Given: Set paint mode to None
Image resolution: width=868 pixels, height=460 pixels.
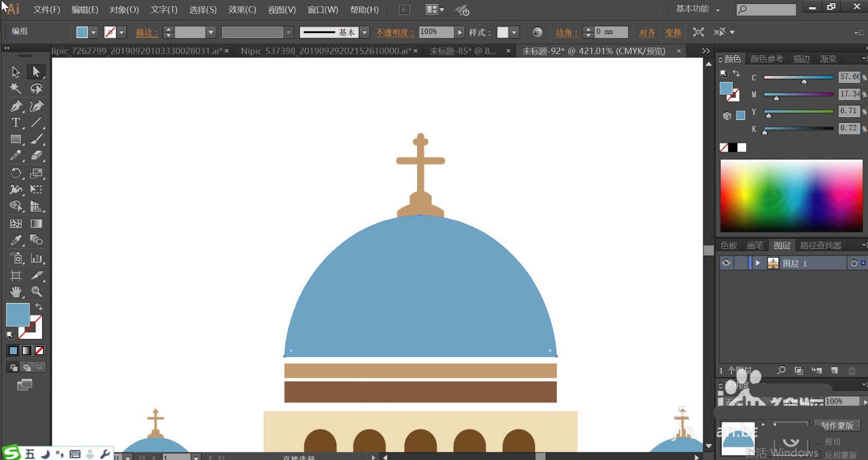Looking at the screenshot, I should coord(39,351).
